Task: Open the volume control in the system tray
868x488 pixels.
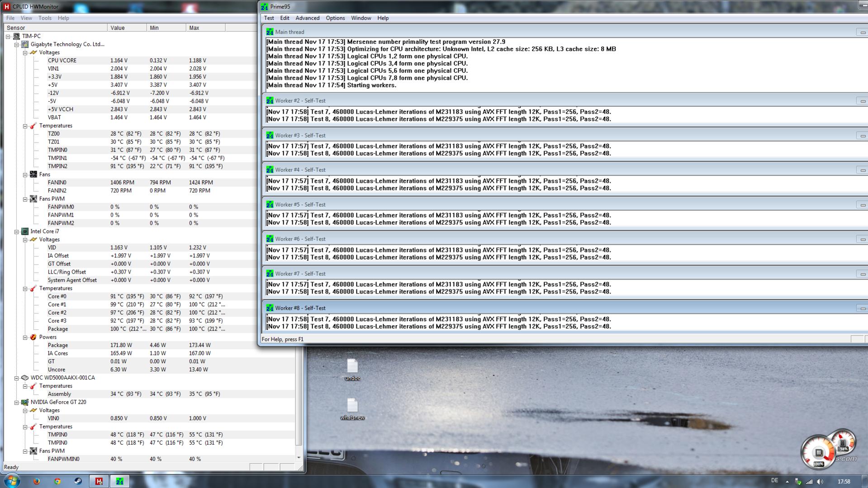Action: pos(820,482)
